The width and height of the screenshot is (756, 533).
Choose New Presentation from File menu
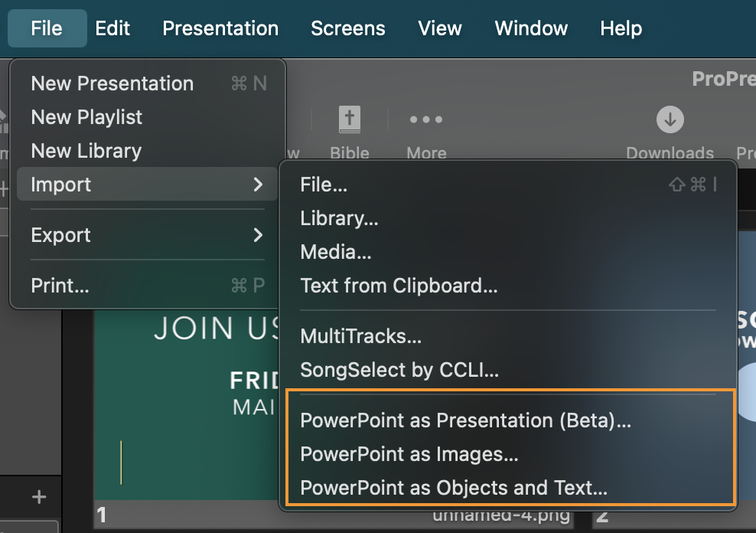pyautogui.click(x=112, y=83)
